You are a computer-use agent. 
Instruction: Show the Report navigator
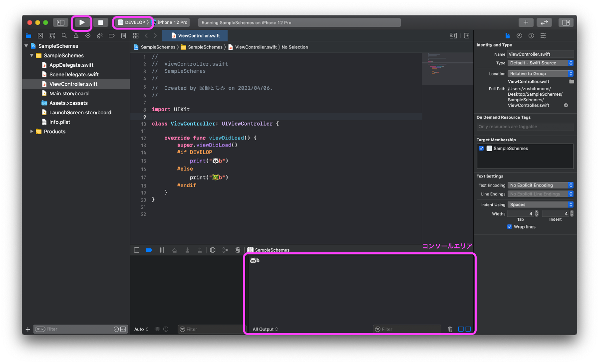click(x=123, y=36)
